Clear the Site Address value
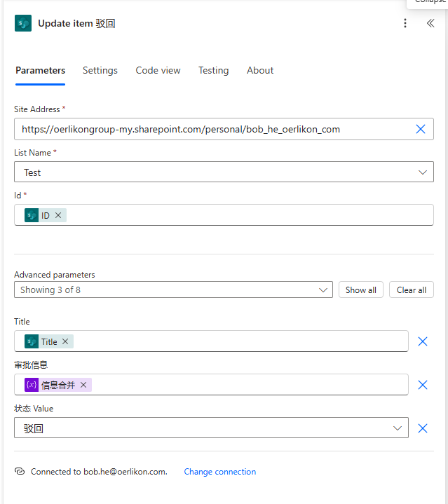Screen dimensions: 448x504 pyautogui.click(x=421, y=129)
